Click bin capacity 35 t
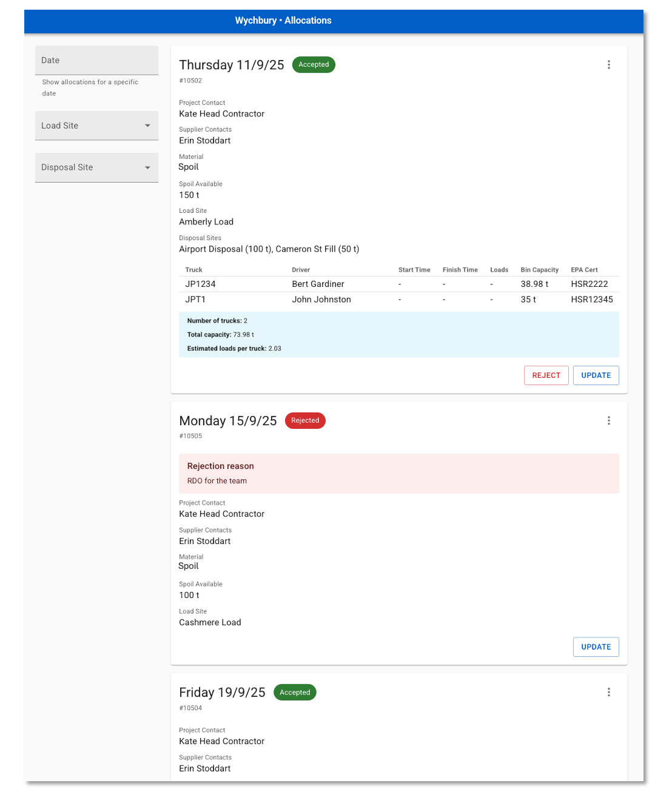The width and height of the screenshot is (672, 803). [528, 300]
